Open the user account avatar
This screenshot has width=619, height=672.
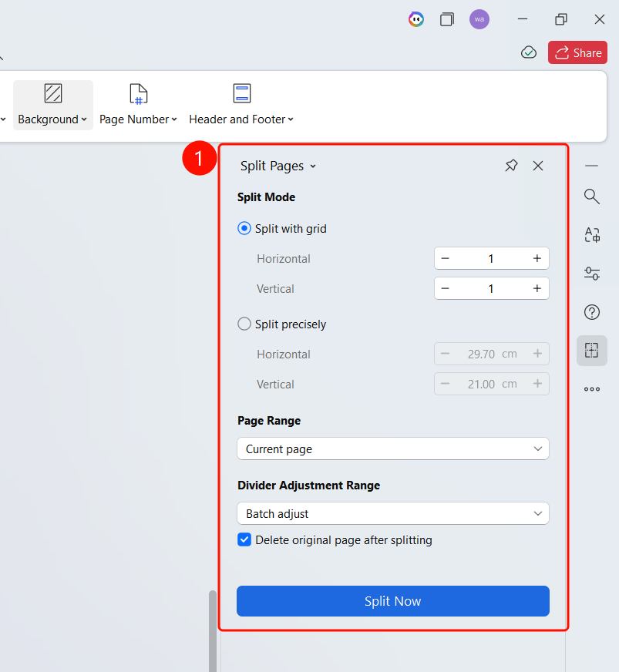(479, 19)
